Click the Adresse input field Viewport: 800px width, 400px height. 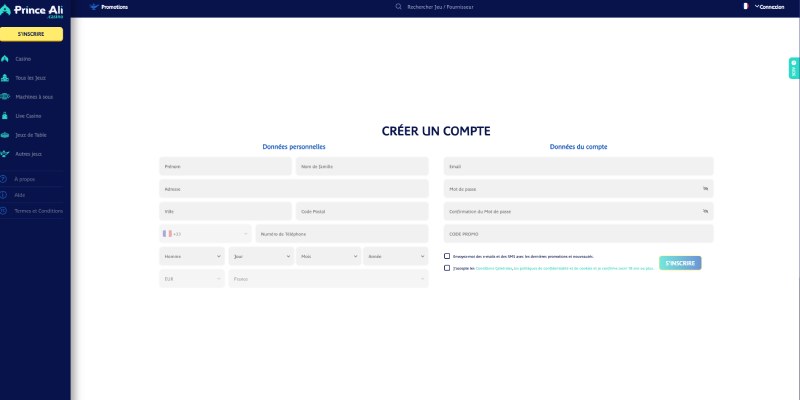click(294, 189)
